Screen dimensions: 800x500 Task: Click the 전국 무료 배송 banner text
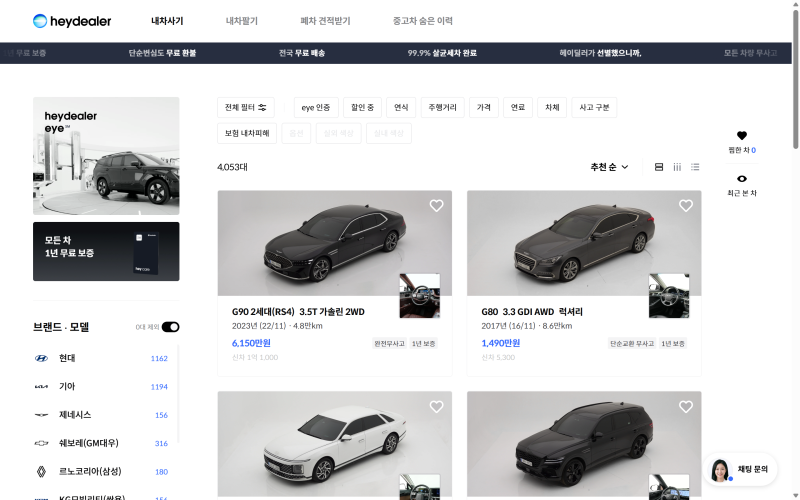(302, 53)
